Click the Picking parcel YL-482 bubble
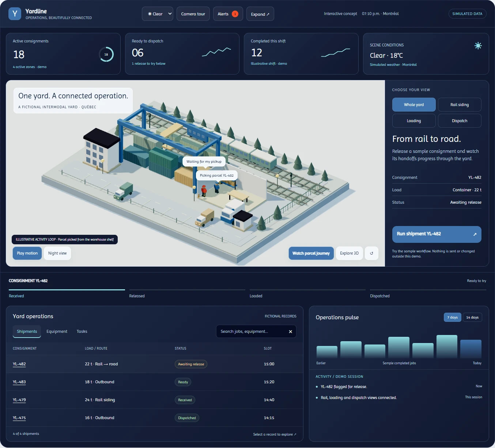The height and width of the screenshot is (448, 495). coord(217,176)
